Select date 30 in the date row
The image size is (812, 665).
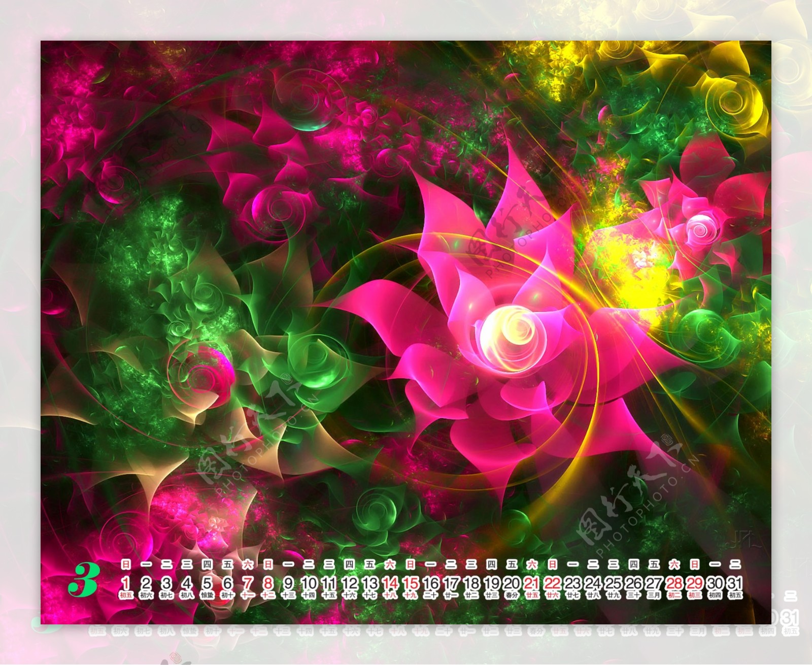pos(715,583)
